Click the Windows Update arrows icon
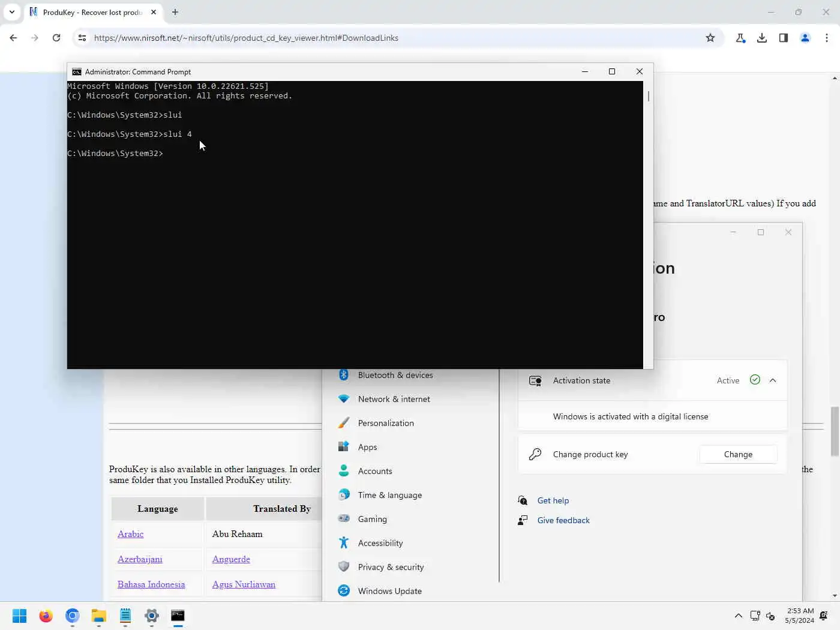The image size is (840, 630). [344, 590]
